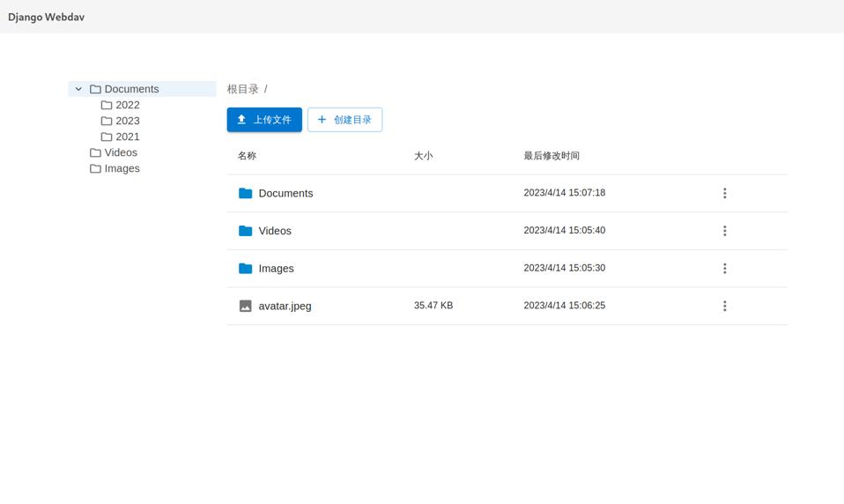
Task: Click the blue Images folder icon
Action: [x=246, y=268]
